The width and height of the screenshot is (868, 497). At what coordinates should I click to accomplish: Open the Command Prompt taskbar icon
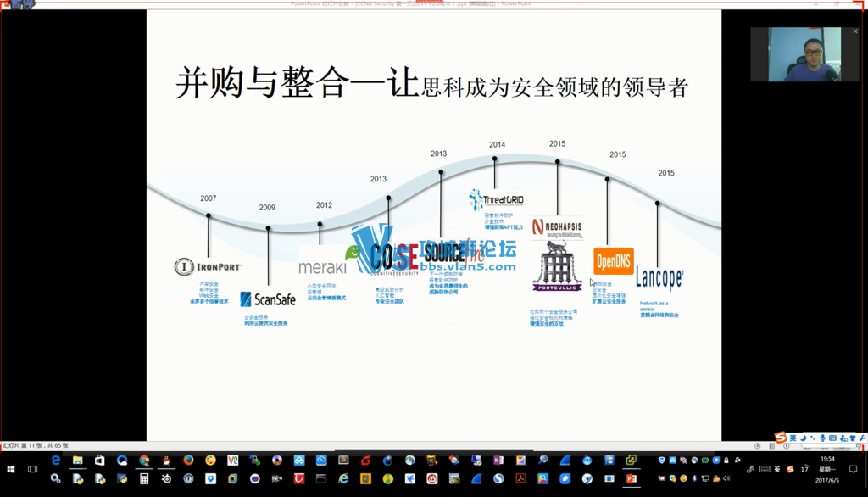321,478
